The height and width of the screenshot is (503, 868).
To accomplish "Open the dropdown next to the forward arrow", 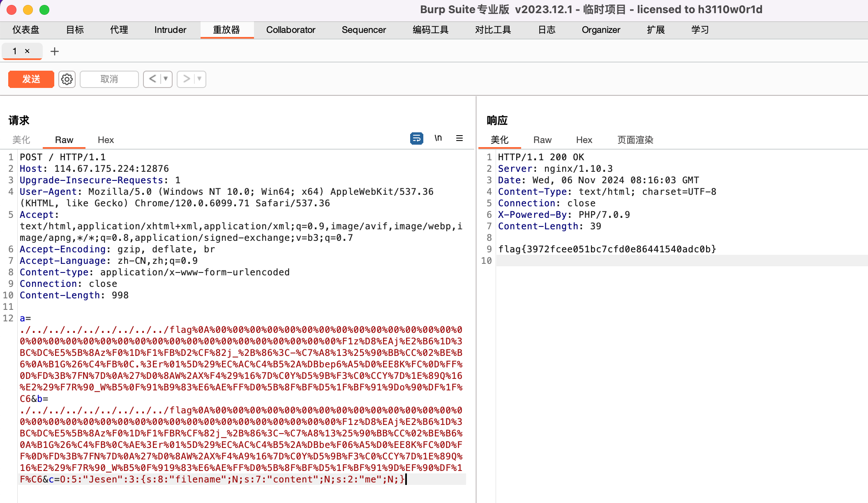I will tap(198, 79).
